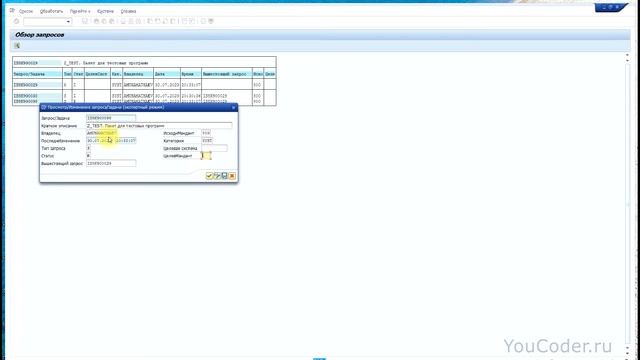The height and width of the screenshot is (360, 640).
Task: Click the Enter checkmark icon left of command field
Action: [x=16, y=21]
